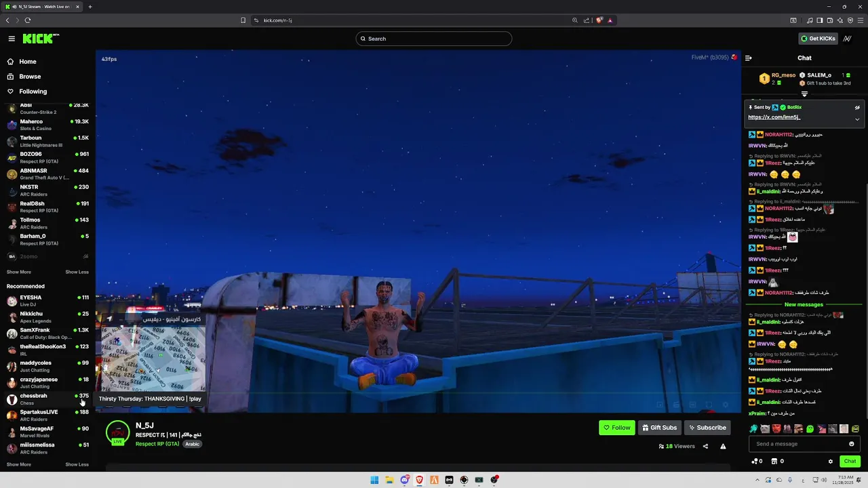
Task: Send the message with Chat button
Action: tap(850, 461)
